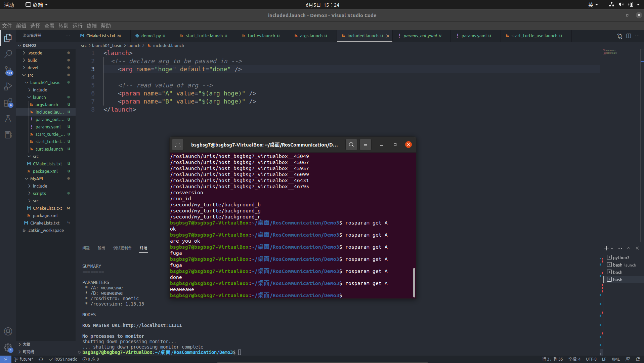
Task: Click UTF-8 encoding in status bar
Action: (x=591, y=359)
